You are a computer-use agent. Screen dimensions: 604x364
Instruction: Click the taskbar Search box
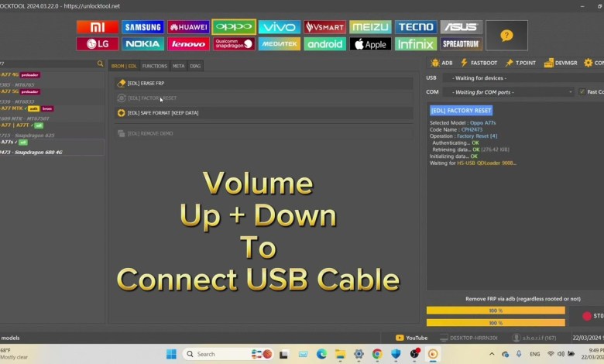[x=228, y=354]
